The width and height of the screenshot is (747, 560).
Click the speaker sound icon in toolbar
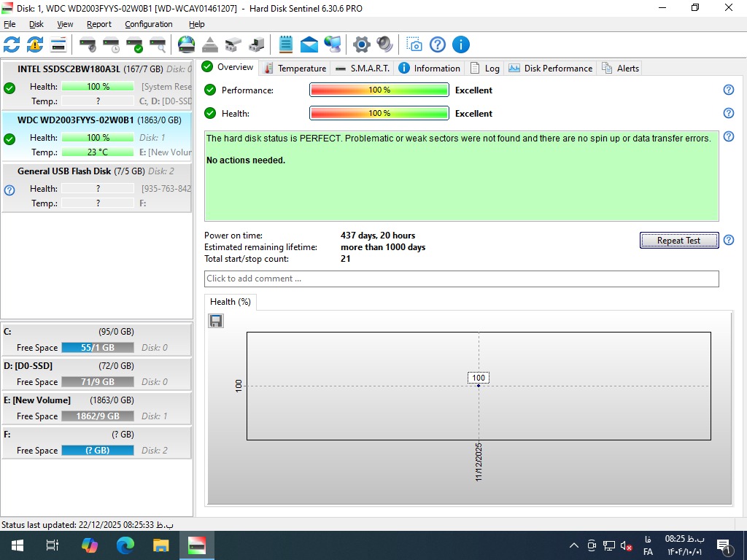pyautogui.click(x=384, y=44)
